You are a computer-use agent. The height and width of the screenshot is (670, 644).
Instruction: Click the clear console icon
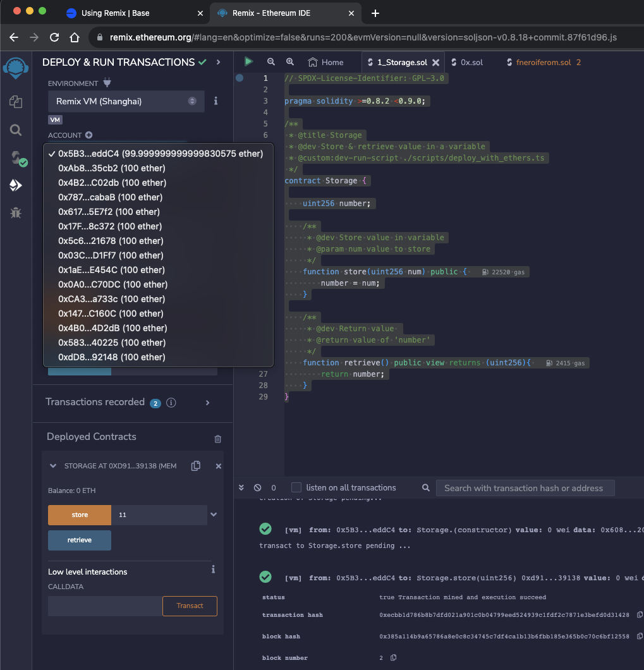257,487
